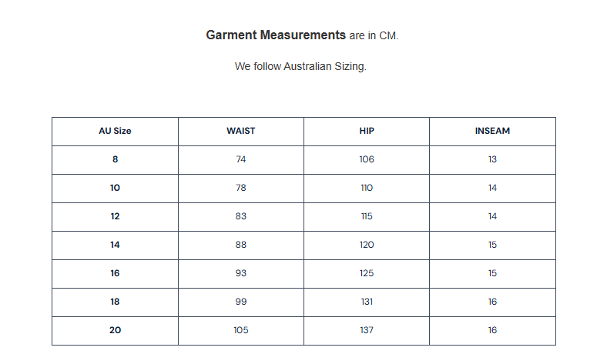Select the INSEAM column header
This screenshot has height=364, width=607.
tap(492, 131)
